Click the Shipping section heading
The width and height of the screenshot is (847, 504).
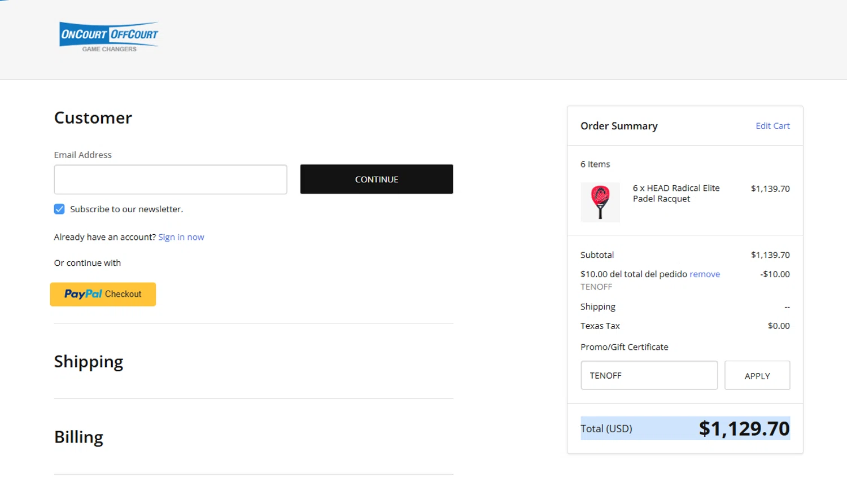pyautogui.click(x=89, y=362)
